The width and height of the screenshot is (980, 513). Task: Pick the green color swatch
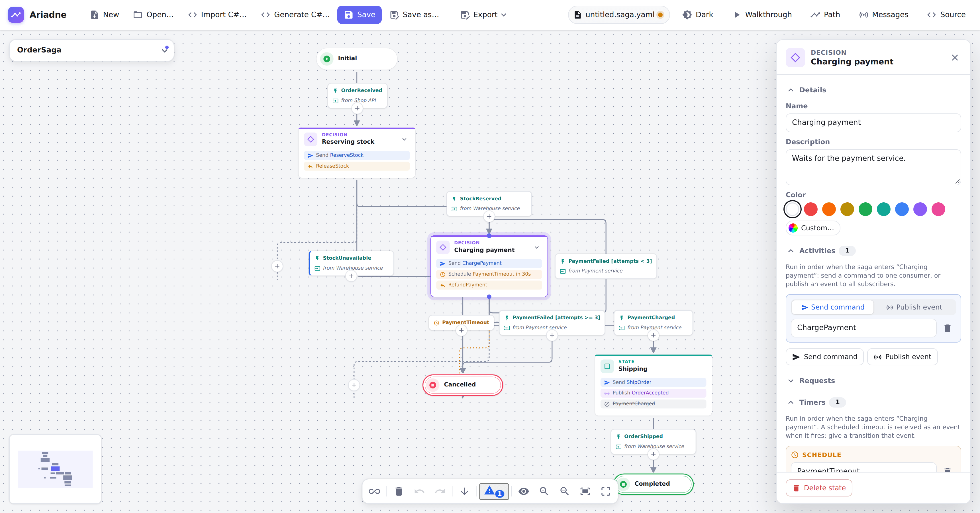865,209
